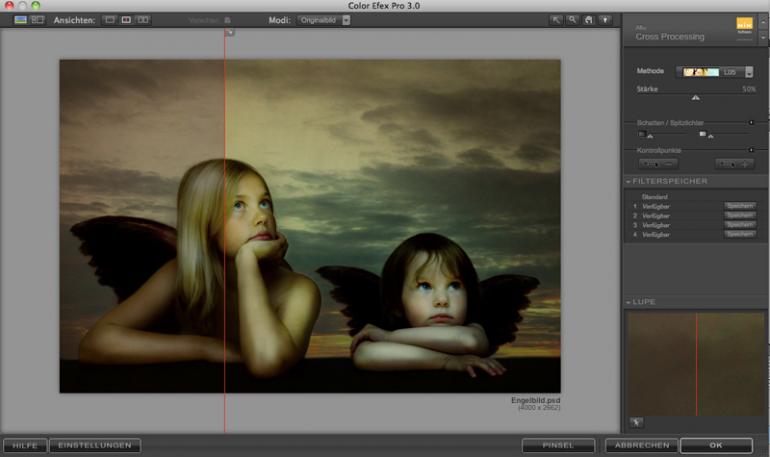Click the Nik Software logo
The image size is (770, 457).
click(744, 25)
